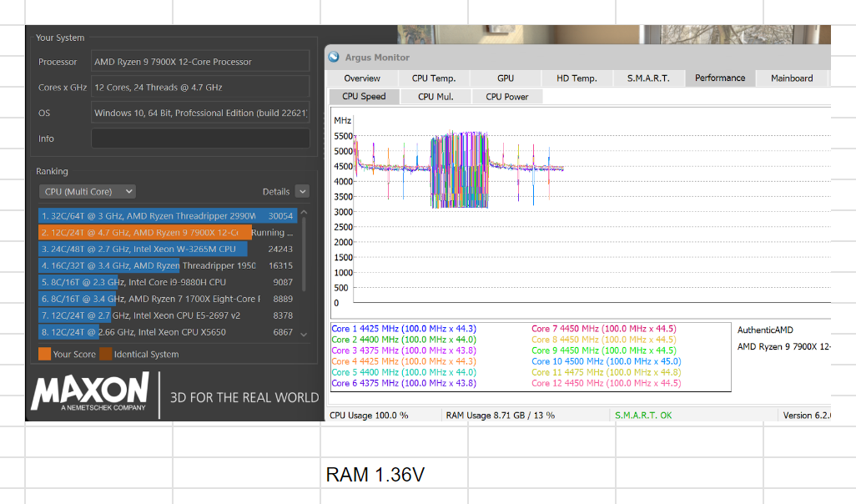Select the Intel Core i9-9880H ranking row
This screenshot has width=856, height=504.
click(x=168, y=282)
